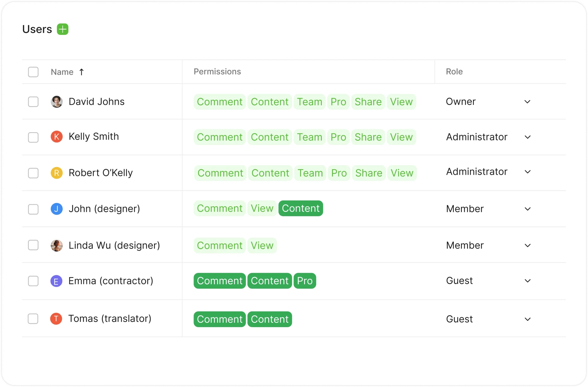Click John's blue J avatar
This screenshot has width=588, height=387.
point(57,209)
